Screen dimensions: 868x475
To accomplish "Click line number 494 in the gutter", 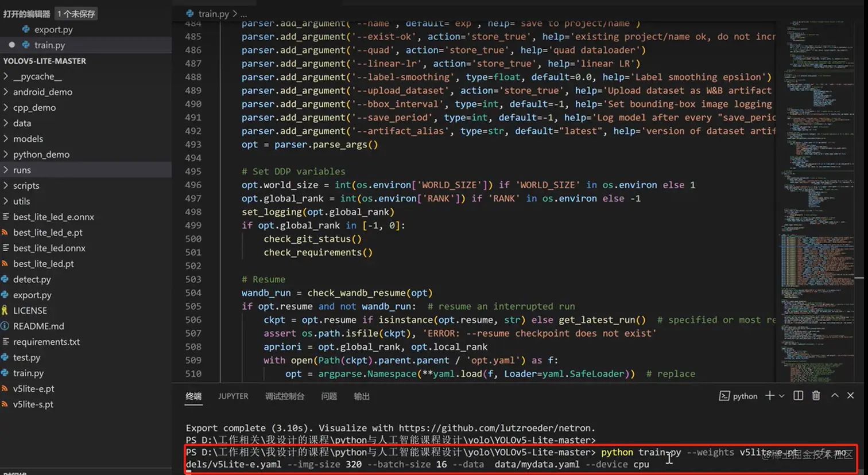I will tap(193, 158).
